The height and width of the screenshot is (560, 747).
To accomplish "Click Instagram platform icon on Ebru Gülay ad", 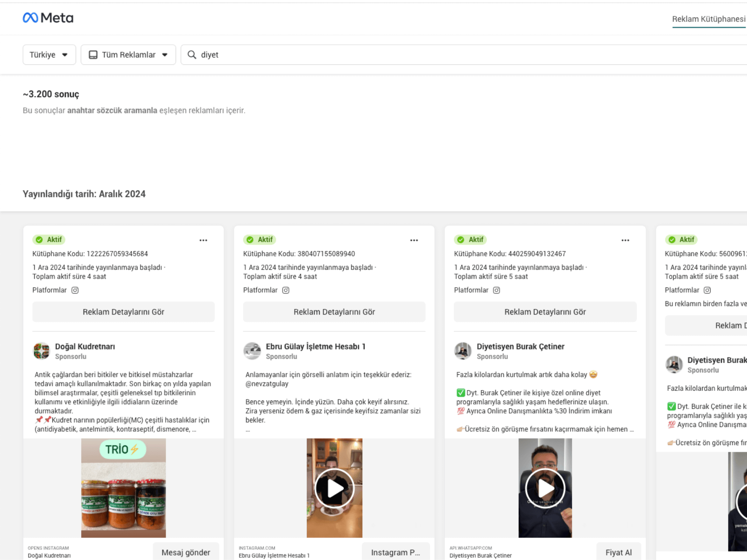I will [286, 290].
